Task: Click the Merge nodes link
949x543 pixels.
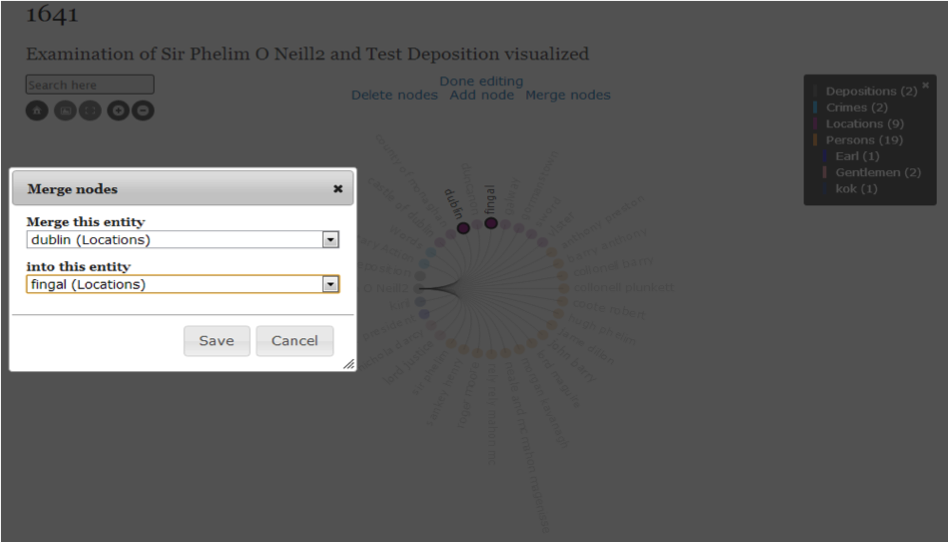Action: (x=567, y=95)
